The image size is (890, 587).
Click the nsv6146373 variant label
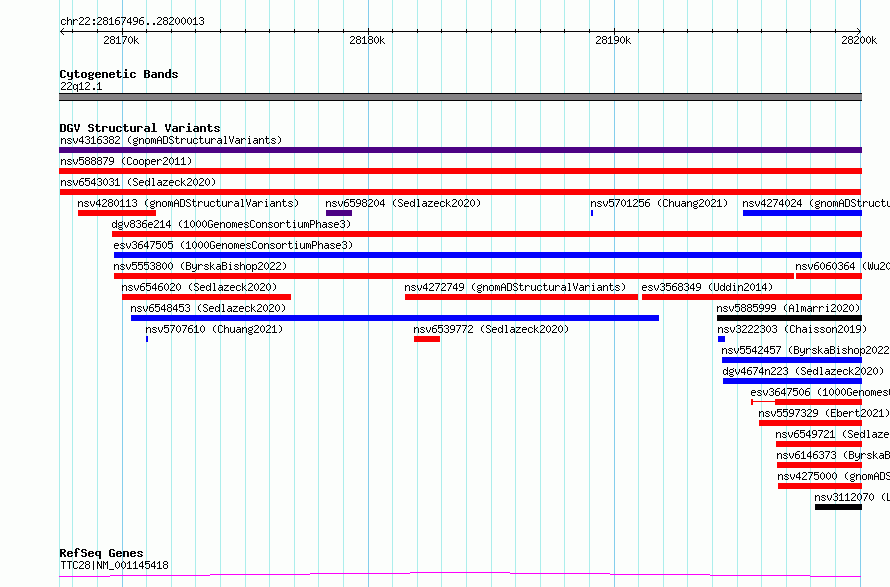tap(833, 455)
